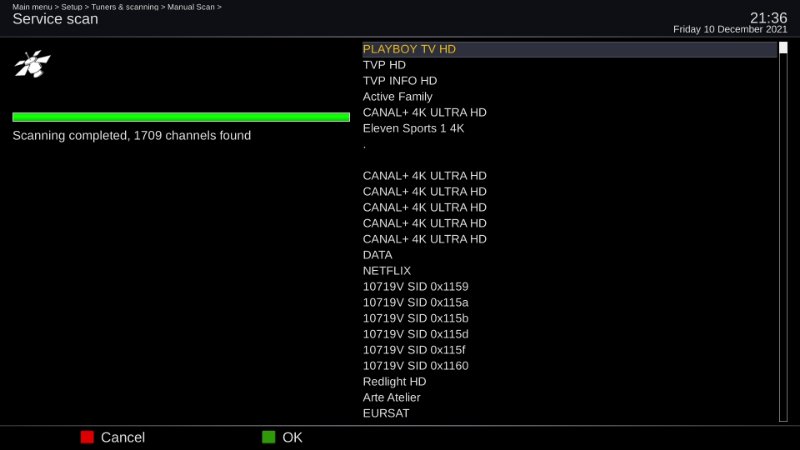
Task: Select the DATA service entry
Action: [569, 255]
